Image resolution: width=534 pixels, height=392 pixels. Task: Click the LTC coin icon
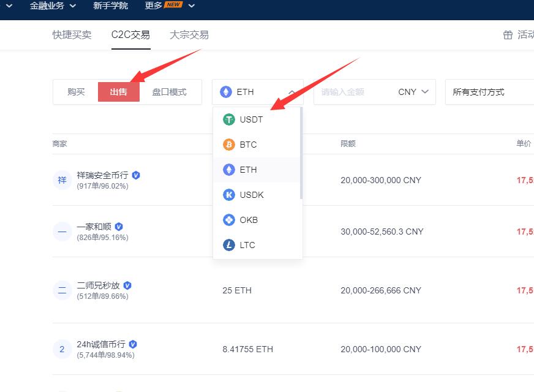coord(228,245)
